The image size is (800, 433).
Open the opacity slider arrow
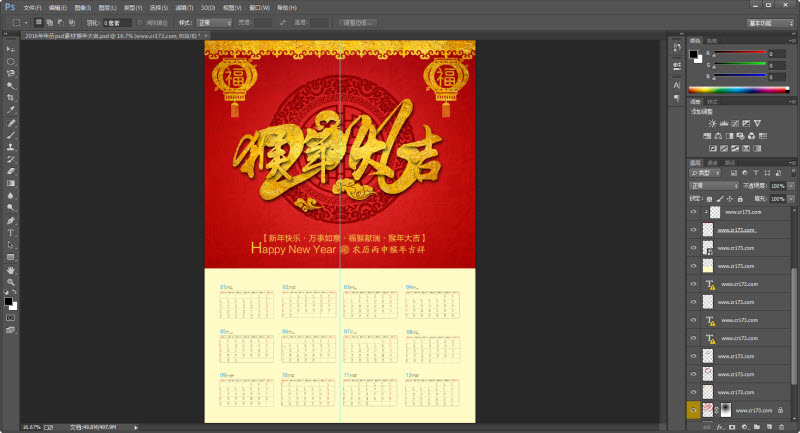[x=791, y=186]
